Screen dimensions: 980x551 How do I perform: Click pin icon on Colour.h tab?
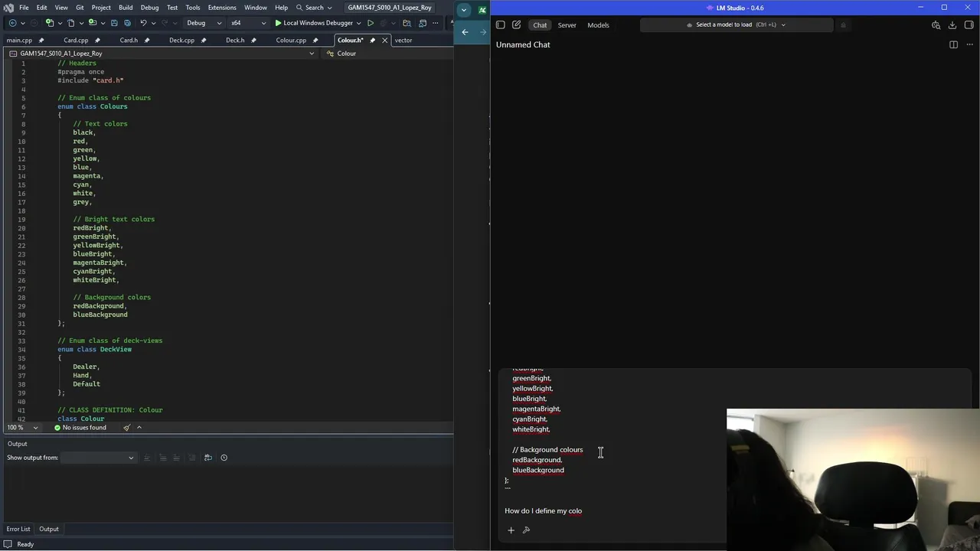pyautogui.click(x=373, y=40)
